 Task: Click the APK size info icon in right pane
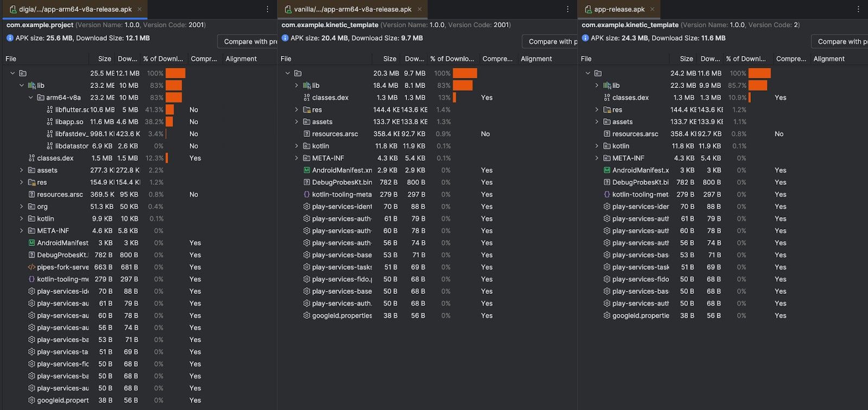point(585,38)
